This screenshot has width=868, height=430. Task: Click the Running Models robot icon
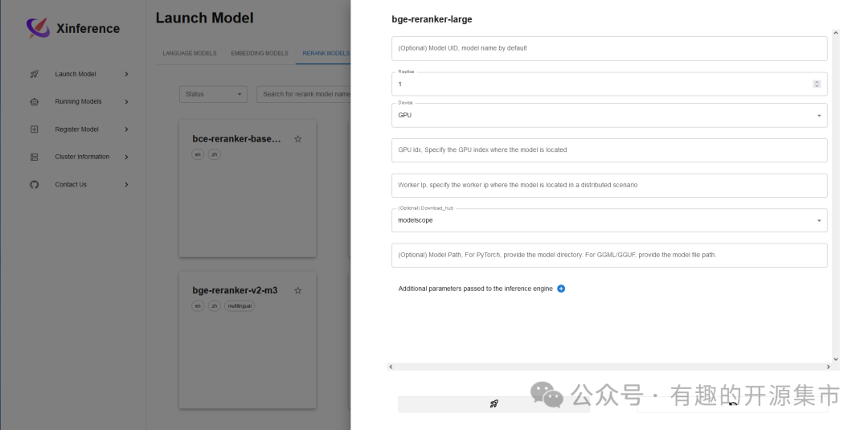tap(34, 102)
